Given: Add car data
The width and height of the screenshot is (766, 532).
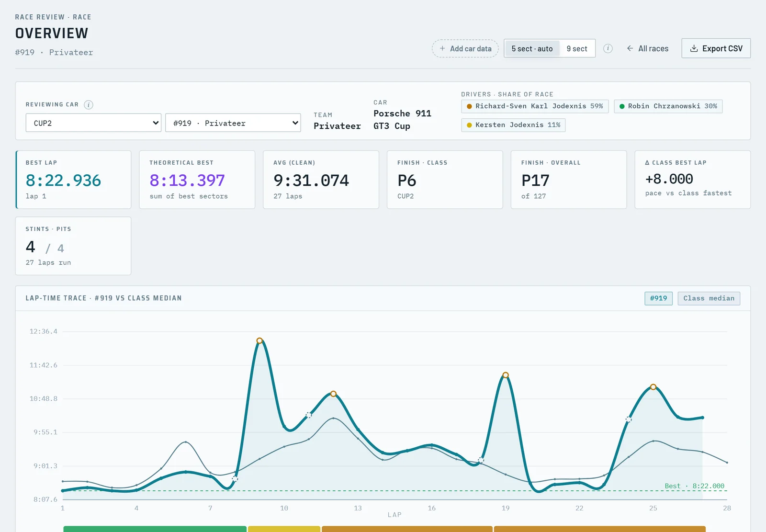Looking at the screenshot, I should pyautogui.click(x=465, y=48).
